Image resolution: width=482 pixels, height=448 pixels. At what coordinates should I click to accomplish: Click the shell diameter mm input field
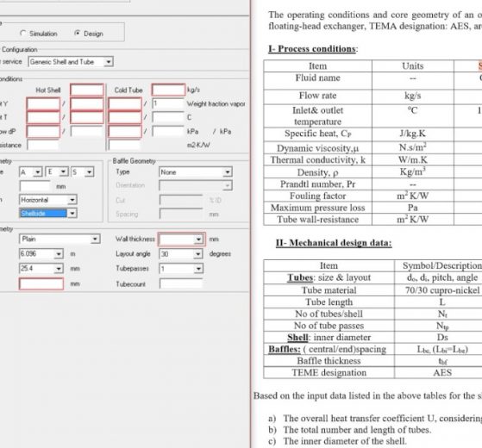[x=34, y=186]
